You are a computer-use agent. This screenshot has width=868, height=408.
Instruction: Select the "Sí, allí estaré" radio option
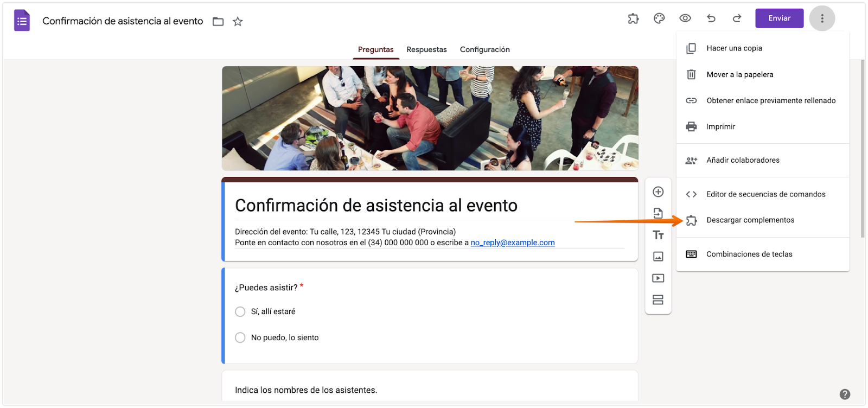click(240, 311)
